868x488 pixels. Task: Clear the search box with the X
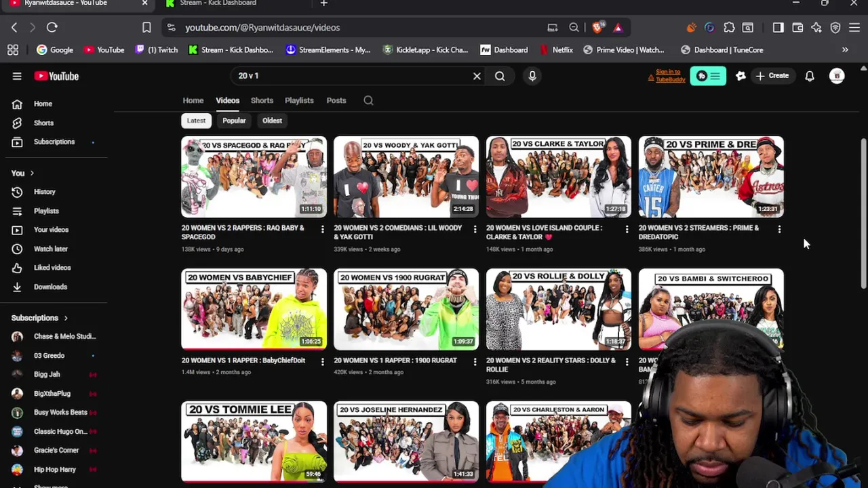(x=477, y=76)
